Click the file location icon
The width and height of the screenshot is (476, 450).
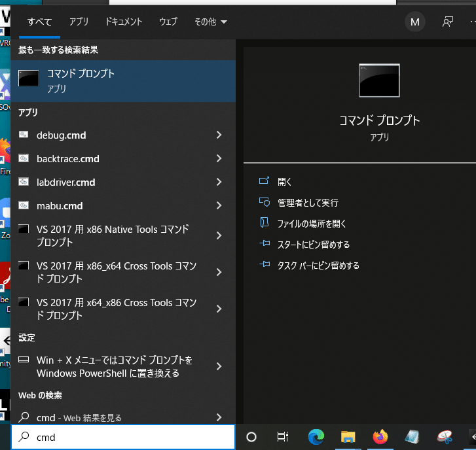click(x=264, y=222)
